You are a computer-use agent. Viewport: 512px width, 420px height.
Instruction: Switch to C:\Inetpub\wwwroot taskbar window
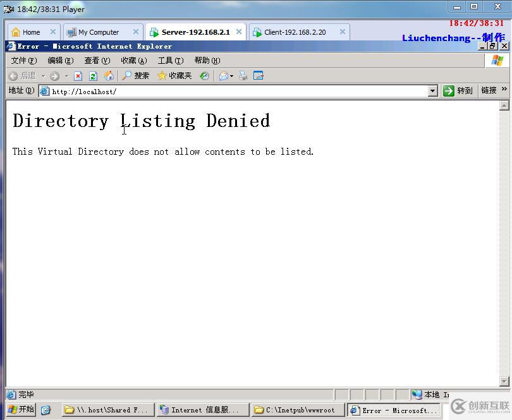298,409
